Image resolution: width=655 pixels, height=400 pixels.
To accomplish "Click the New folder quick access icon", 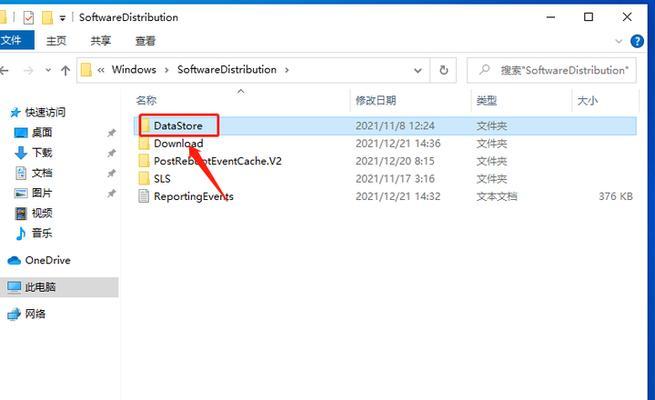I will [47, 18].
